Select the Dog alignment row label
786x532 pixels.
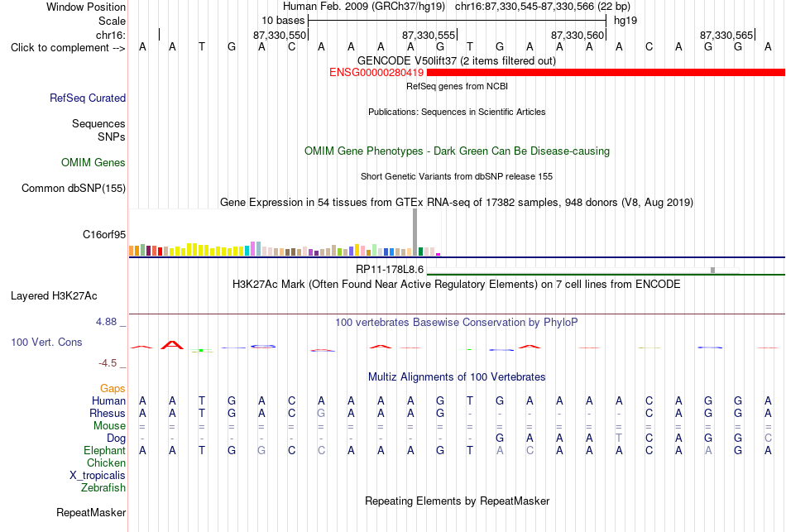pos(116,438)
